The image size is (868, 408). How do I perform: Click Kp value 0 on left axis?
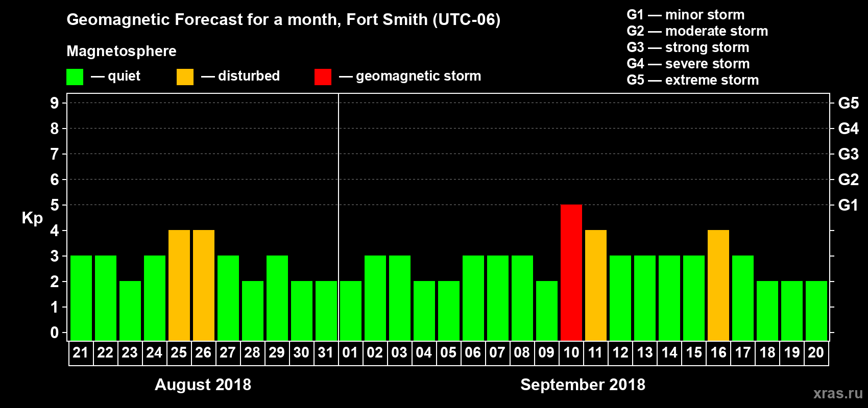pyautogui.click(x=54, y=333)
